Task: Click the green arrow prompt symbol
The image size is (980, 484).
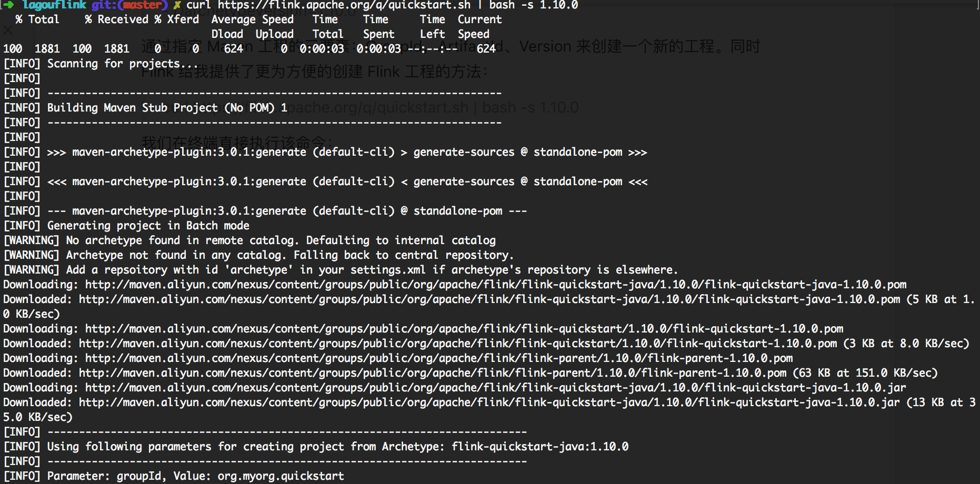Action: coord(9,5)
